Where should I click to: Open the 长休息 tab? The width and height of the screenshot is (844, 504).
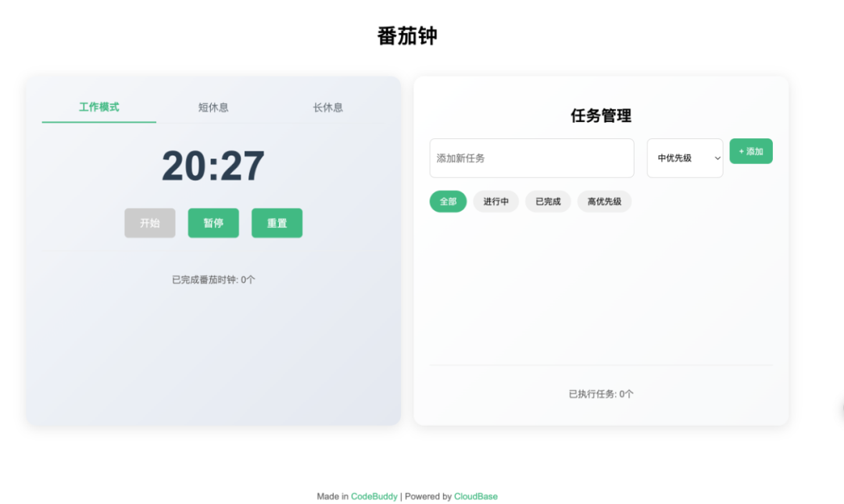(327, 107)
